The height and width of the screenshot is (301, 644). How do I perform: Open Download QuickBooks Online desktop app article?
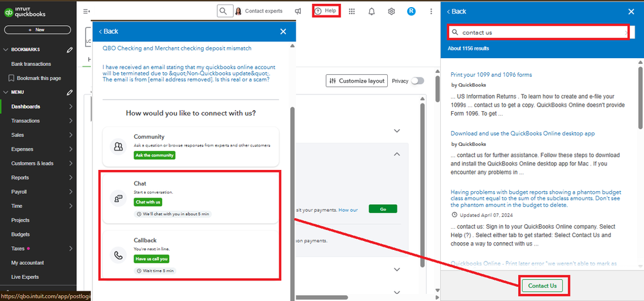click(x=523, y=134)
